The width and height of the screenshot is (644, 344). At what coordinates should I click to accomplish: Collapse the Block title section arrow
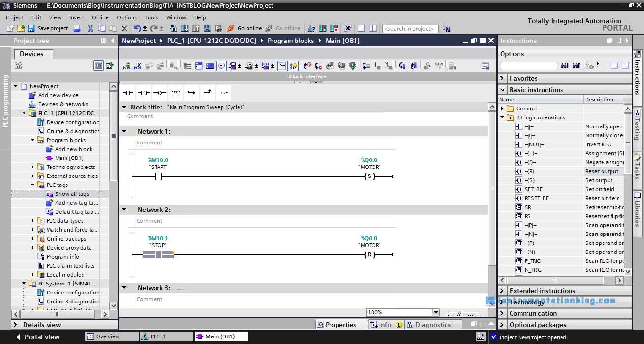(124, 107)
